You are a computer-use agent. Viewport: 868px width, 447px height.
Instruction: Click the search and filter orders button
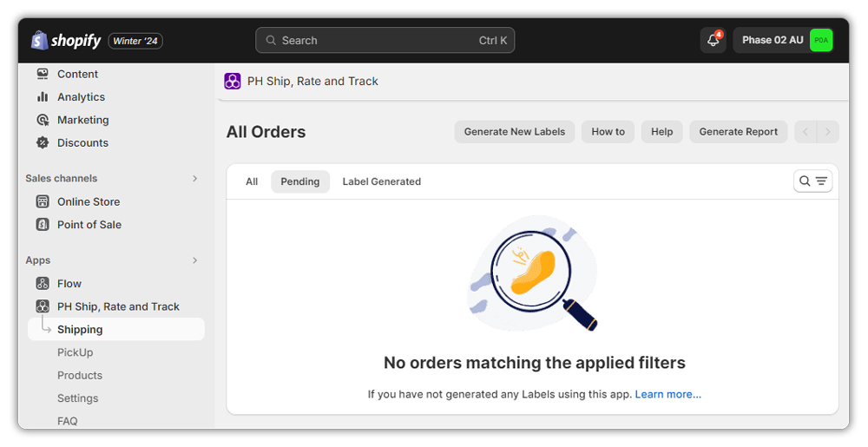(812, 181)
